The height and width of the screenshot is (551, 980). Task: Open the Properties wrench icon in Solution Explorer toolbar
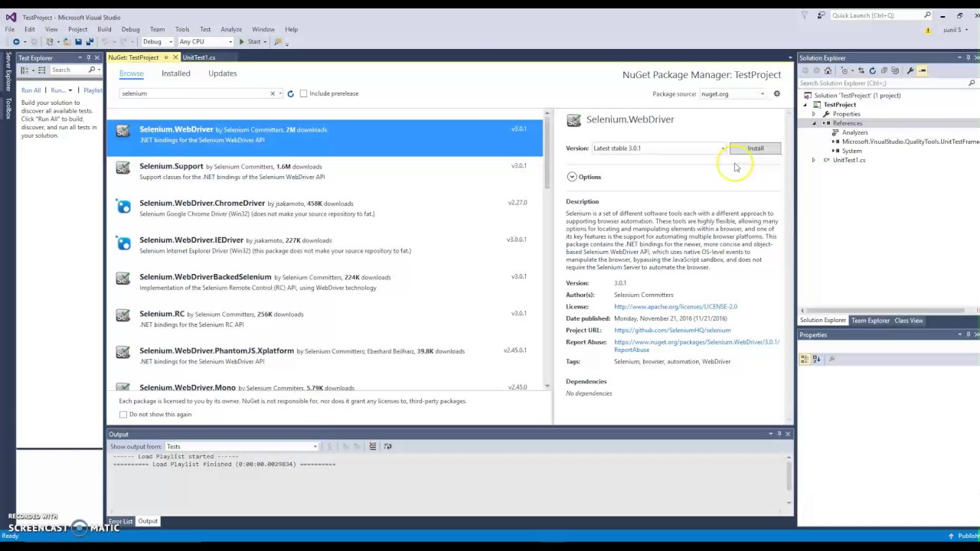(910, 70)
